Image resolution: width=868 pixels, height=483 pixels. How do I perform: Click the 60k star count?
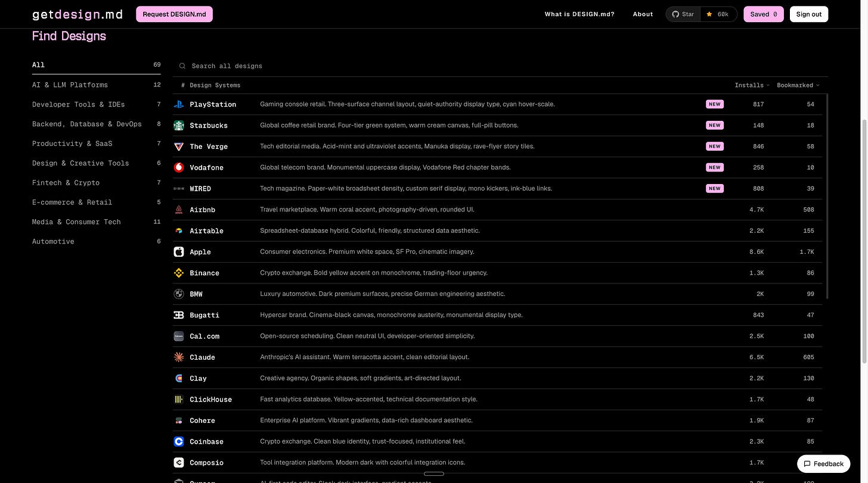pos(719,14)
